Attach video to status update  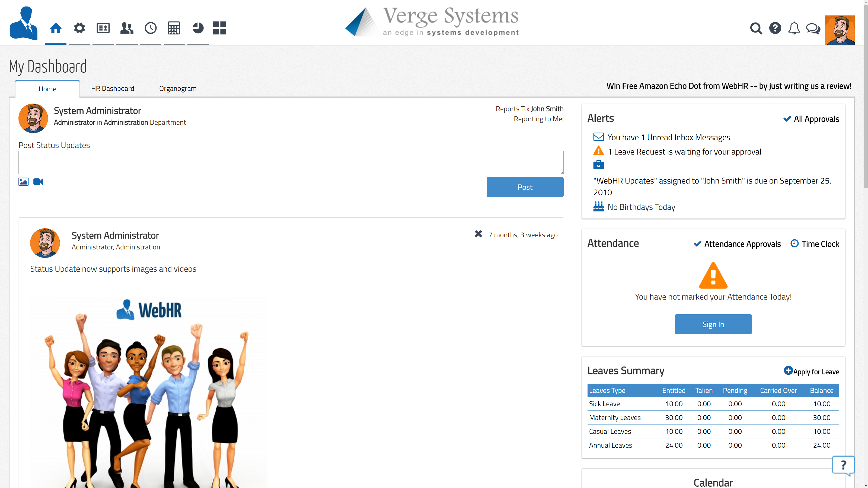click(38, 182)
